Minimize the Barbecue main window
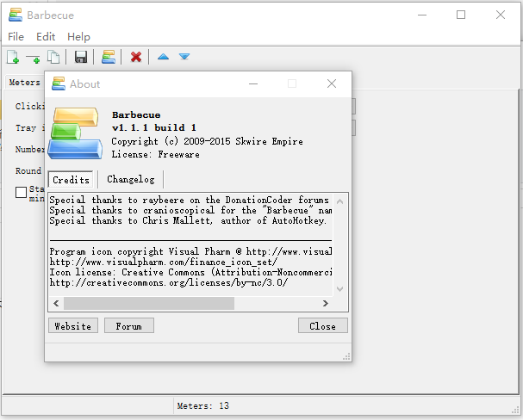 pos(422,15)
